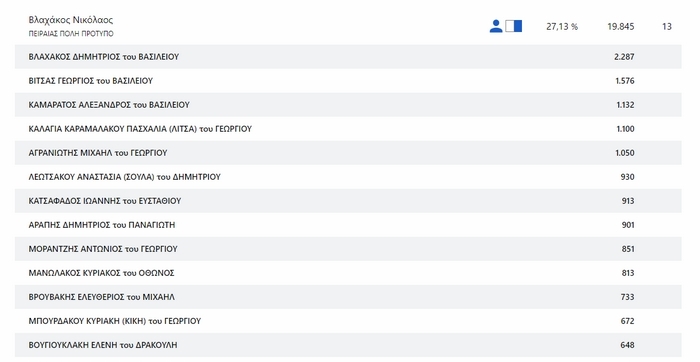Select the ΜΑΝΩΛΑΚΟΣ ΚΥΡΙΑΚΟΣ του ΟΘΩΝΟΣ row
The width and height of the screenshot is (700, 362).
pos(348,273)
